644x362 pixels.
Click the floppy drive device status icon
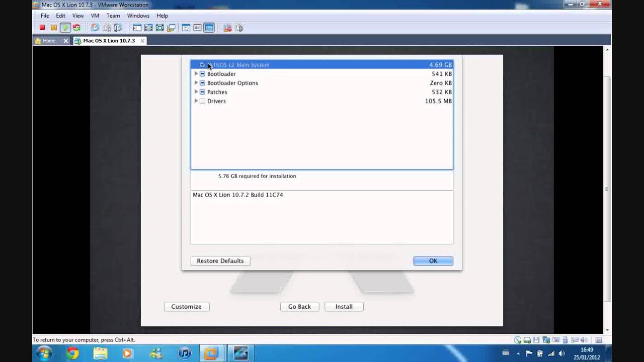(537, 340)
